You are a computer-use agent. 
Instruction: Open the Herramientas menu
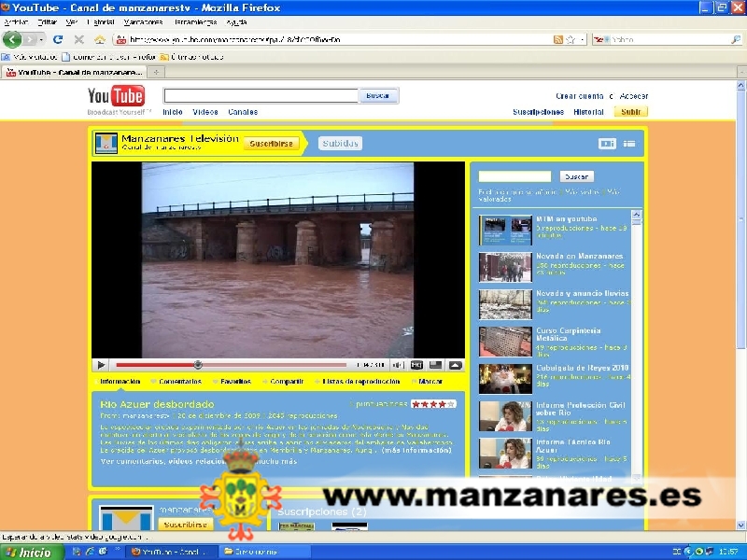[x=195, y=22]
